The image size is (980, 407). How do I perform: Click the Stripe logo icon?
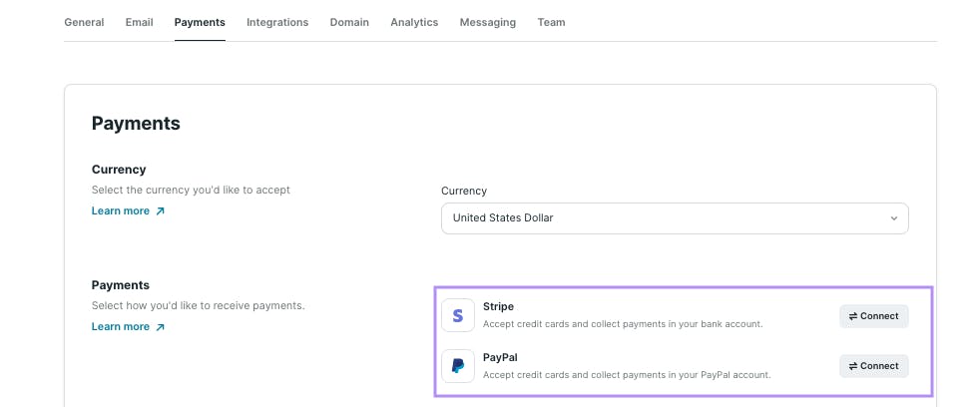pyautogui.click(x=457, y=315)
